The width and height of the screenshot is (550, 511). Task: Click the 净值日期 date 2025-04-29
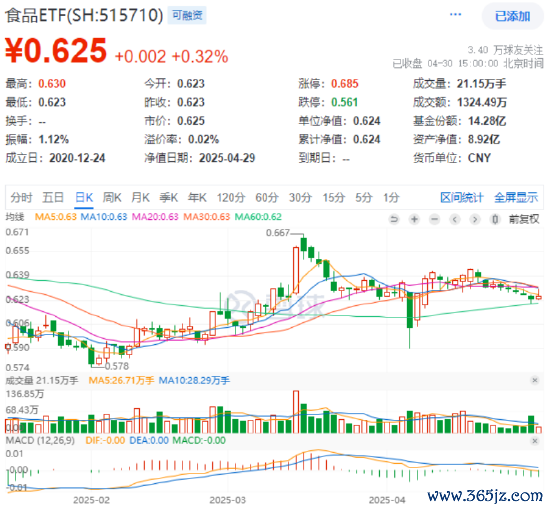pyautogui.click(x=227, y=158)
